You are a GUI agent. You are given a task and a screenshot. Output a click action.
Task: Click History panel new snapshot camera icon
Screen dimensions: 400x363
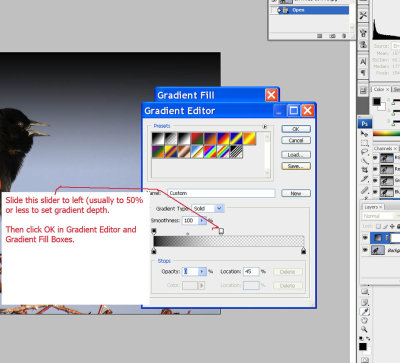[332, 36]
